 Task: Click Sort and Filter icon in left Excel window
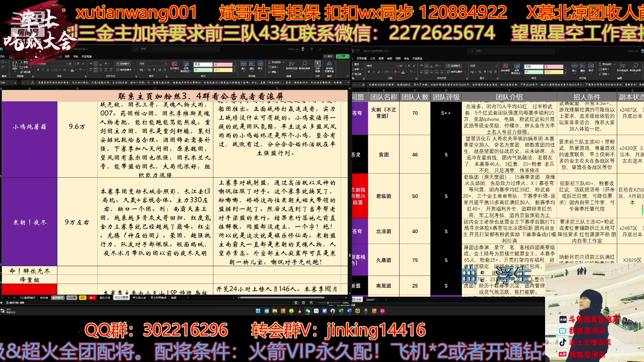pyautogui.click(x=292, y=63)
